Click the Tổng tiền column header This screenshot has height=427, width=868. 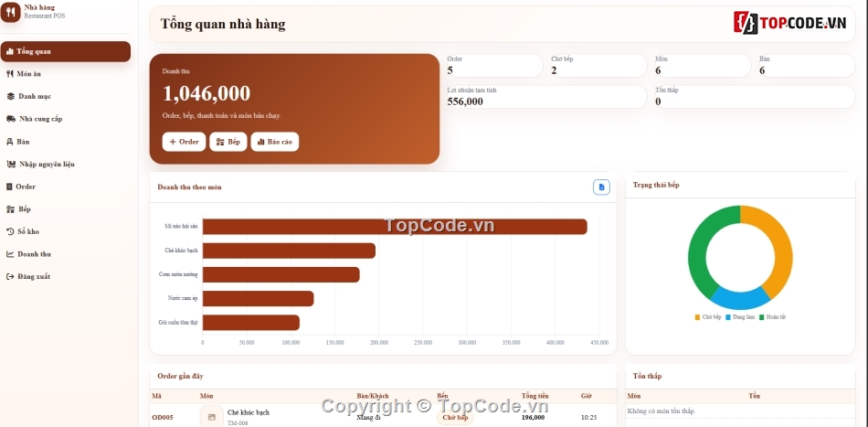(535, 396)
